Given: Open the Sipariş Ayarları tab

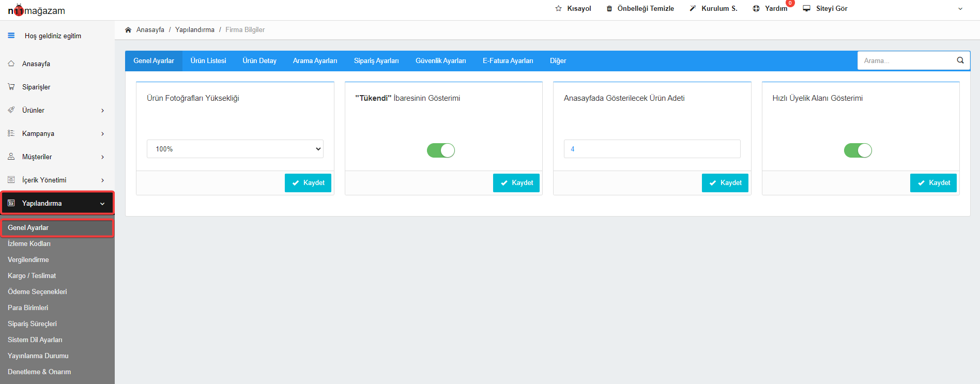Looking at the screenshot, I should tap(376, 61).
